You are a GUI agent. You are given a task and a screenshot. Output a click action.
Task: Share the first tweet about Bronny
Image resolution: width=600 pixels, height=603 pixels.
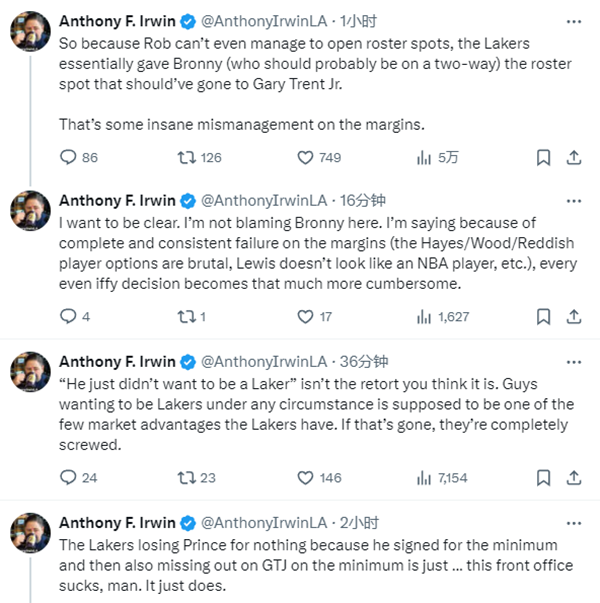pyautogui.click(x=574, y=157)
